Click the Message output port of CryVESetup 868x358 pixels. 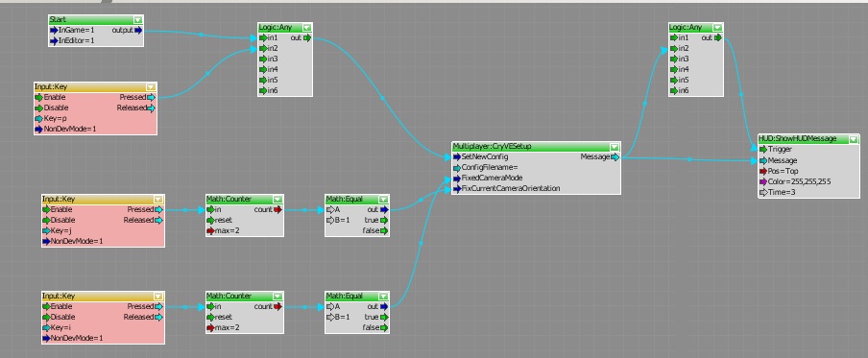tap(615, 157)
